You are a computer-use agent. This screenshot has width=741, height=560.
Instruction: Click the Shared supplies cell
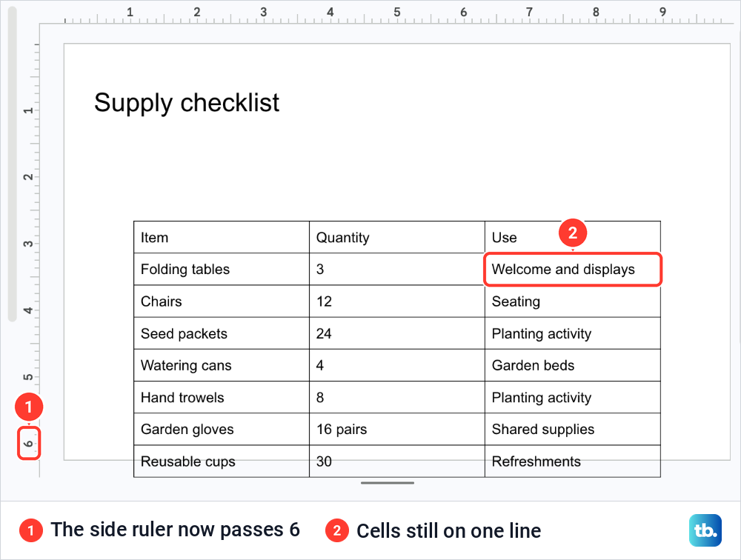573,429
